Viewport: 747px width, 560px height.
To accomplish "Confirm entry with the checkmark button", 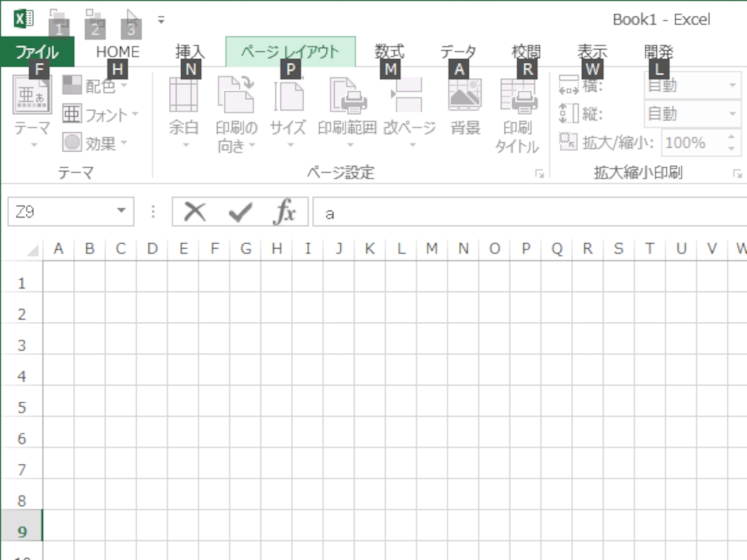I will pos(240,213).
